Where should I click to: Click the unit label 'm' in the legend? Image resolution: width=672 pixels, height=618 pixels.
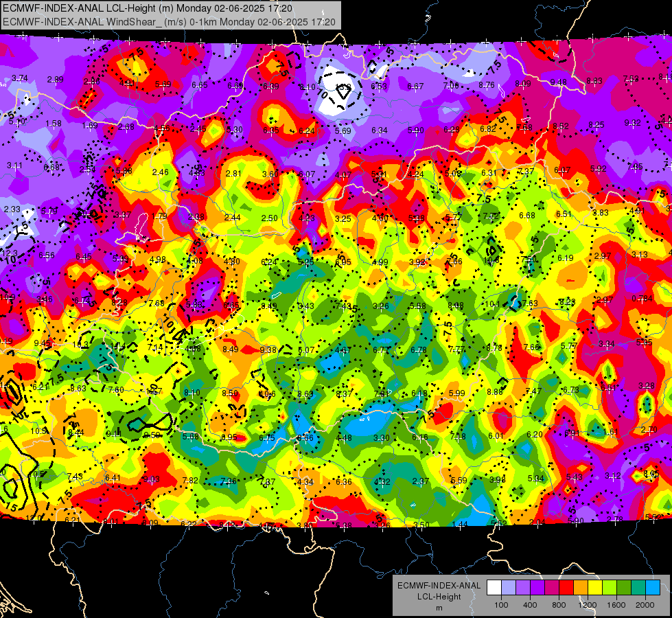click(x=439, y=608)
